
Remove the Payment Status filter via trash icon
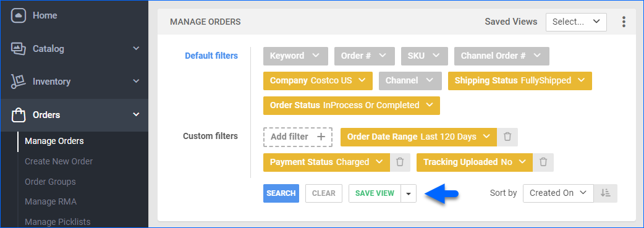pos(400,163)
